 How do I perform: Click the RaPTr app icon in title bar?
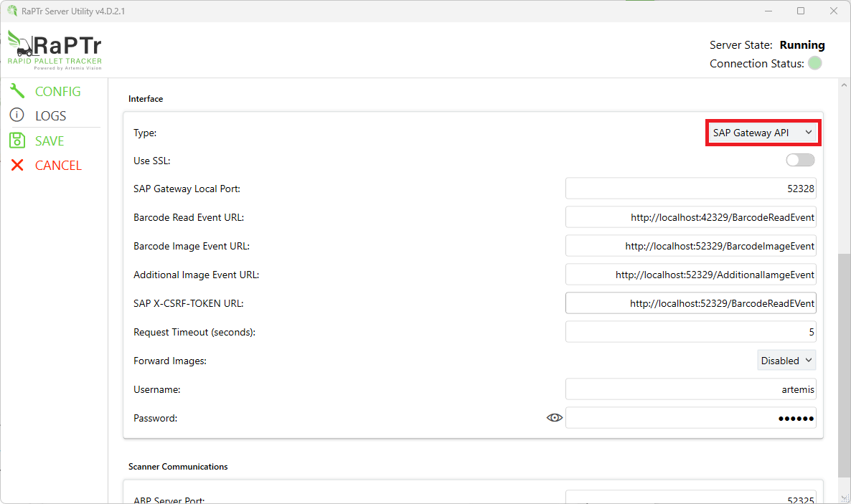(12, 11)
